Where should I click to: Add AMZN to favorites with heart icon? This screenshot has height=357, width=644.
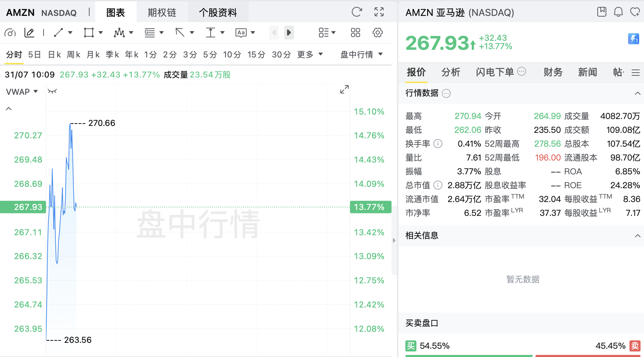point(635,12)
